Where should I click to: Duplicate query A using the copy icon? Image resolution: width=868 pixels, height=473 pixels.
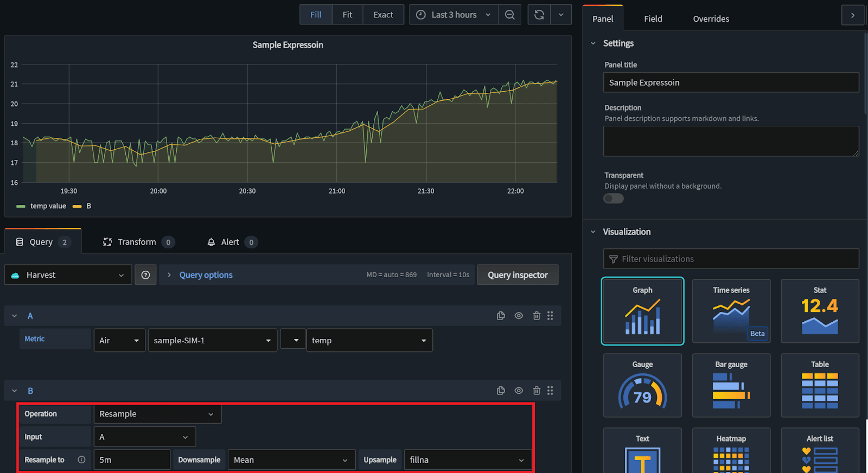[x=501, y=316]
